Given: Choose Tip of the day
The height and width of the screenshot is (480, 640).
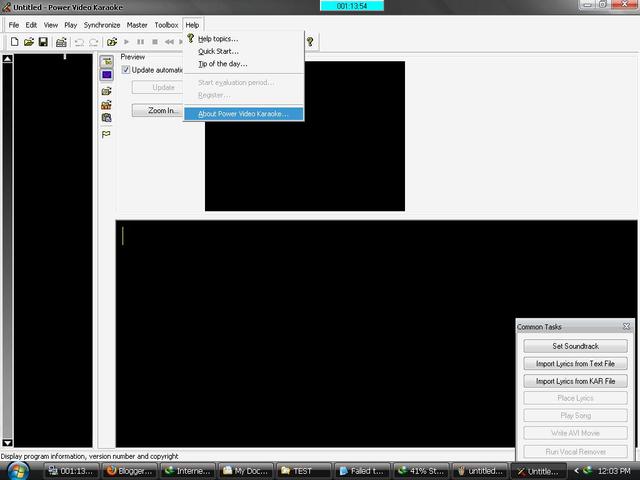Looking at the screenshot, I should tap(244, 64).
